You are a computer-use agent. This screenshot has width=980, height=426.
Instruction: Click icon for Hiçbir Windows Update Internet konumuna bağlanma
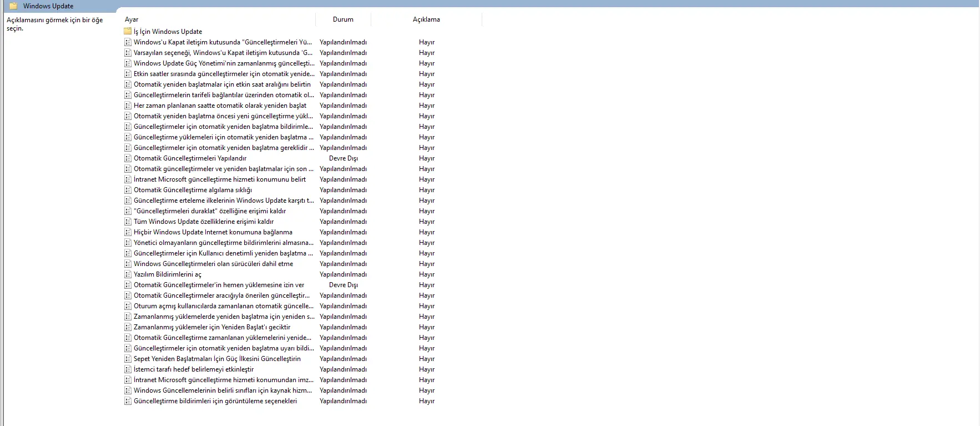pos(128,232)
